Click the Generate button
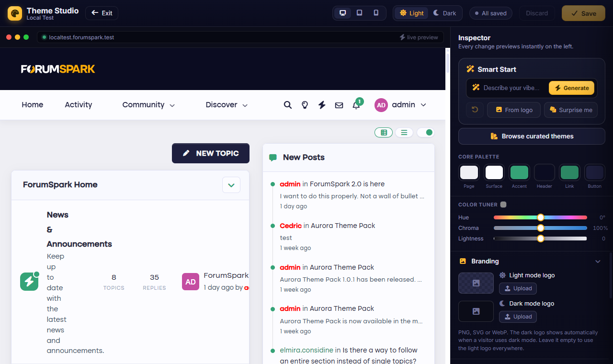This screenshot has width=613, height=364. pyautogui.click(x=571, y=88)
